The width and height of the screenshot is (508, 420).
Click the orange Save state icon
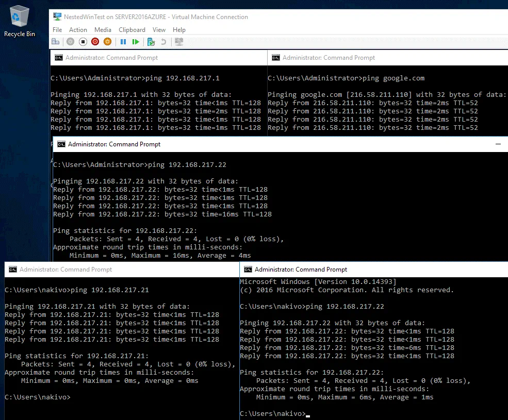pyautogui.click(x=107, y=42)
